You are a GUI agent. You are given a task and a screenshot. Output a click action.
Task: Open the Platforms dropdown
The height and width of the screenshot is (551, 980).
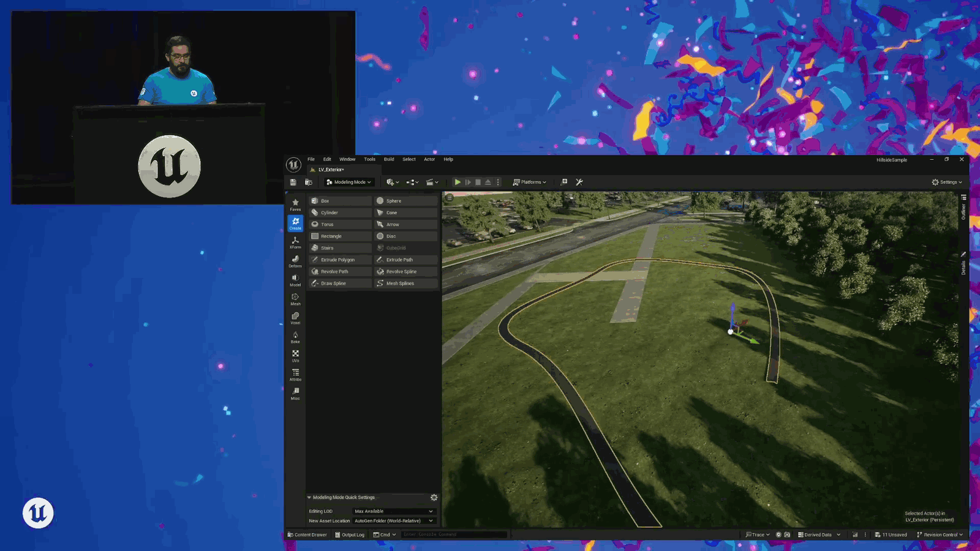point(529,182)
